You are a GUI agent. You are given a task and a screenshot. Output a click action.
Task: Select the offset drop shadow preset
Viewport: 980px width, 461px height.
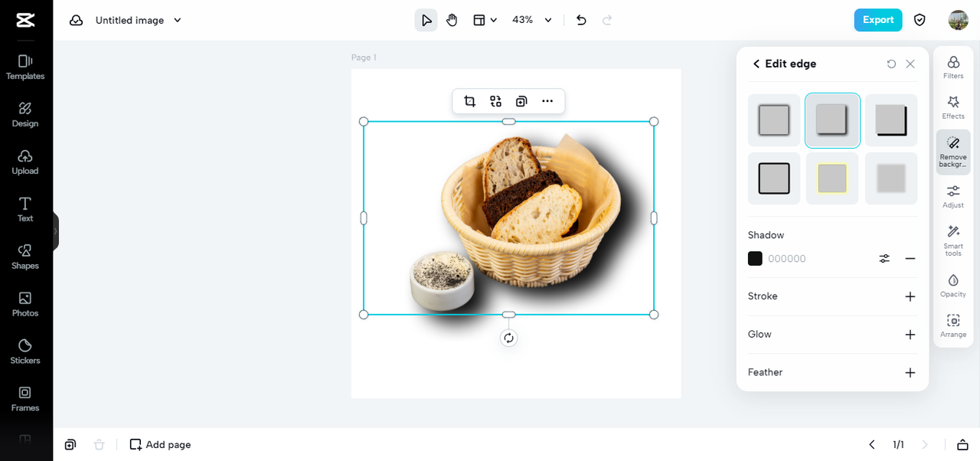coord(832,120)
